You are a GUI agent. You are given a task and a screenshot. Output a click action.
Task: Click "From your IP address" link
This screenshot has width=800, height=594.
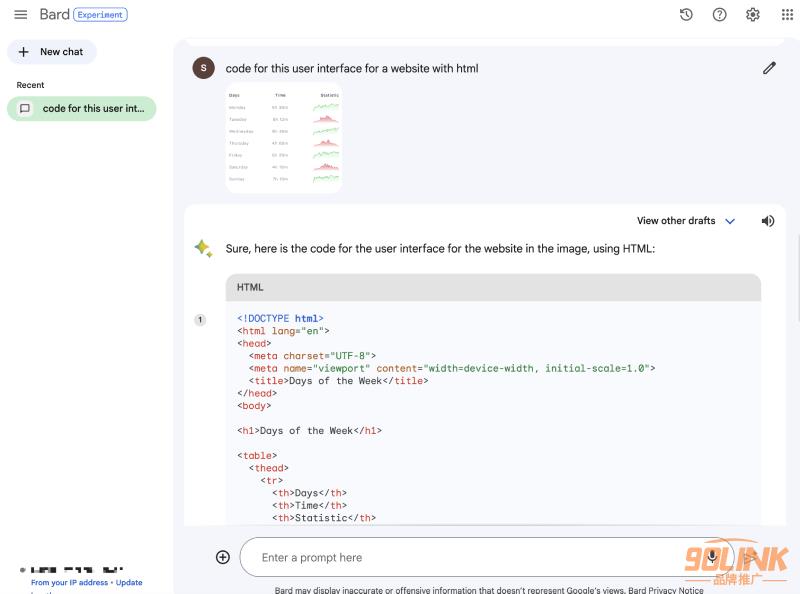pos(69,582)
